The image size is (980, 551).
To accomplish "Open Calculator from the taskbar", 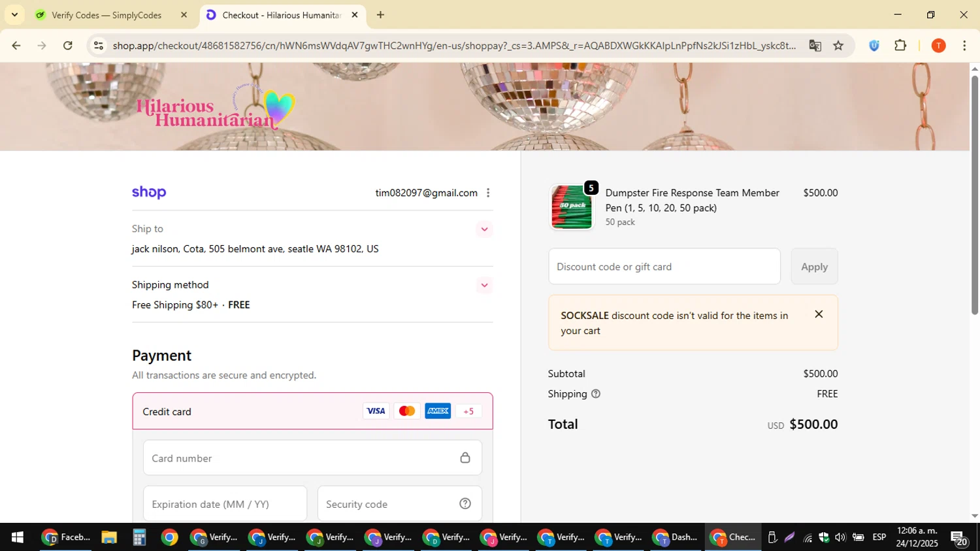I will point(139,537).
